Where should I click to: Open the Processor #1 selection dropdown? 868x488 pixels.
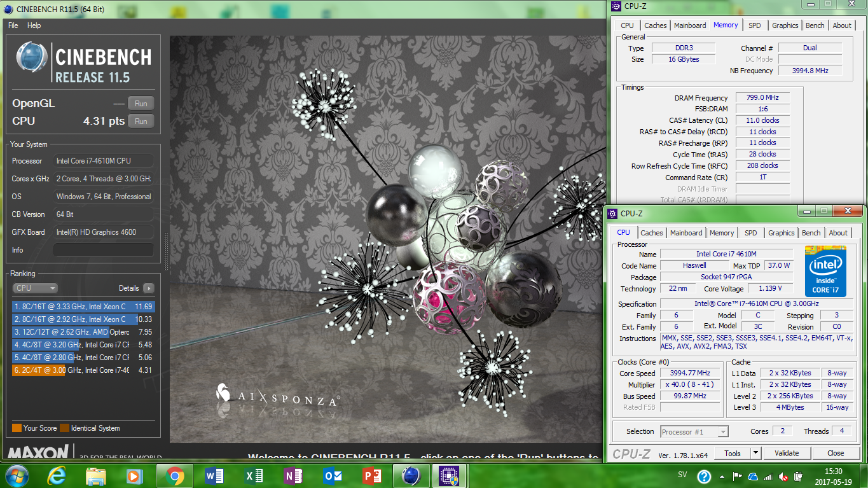click(694, 432)
